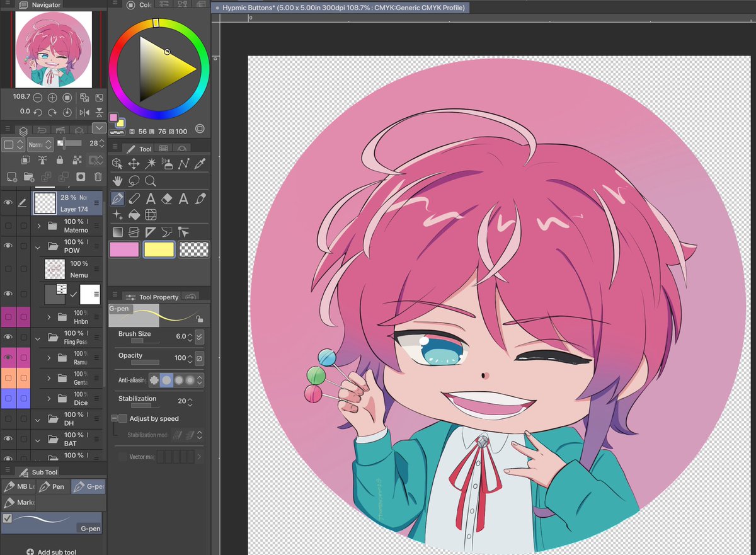Select the Frame border tool
Viewport: 756px width, 555px height.
(x=134, y=232)
